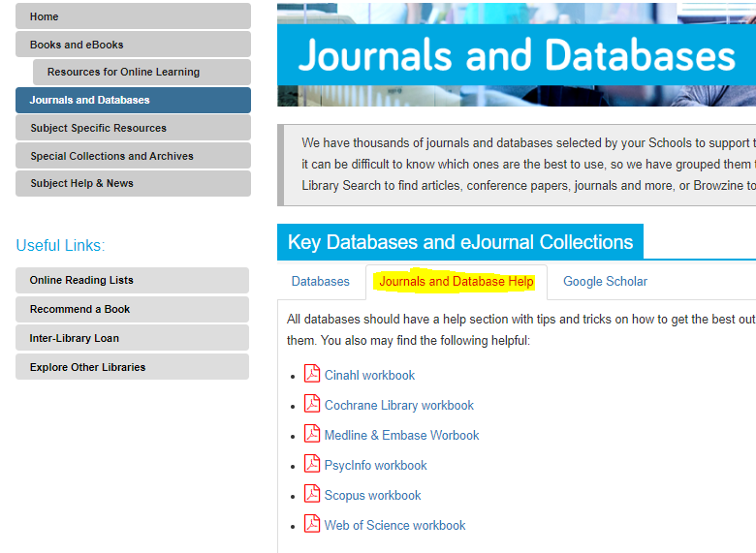The height and width of the screenshot is (553, 756).
Task: Click the PDF icon beside Scopus workbook
Action: pos(312,494)
